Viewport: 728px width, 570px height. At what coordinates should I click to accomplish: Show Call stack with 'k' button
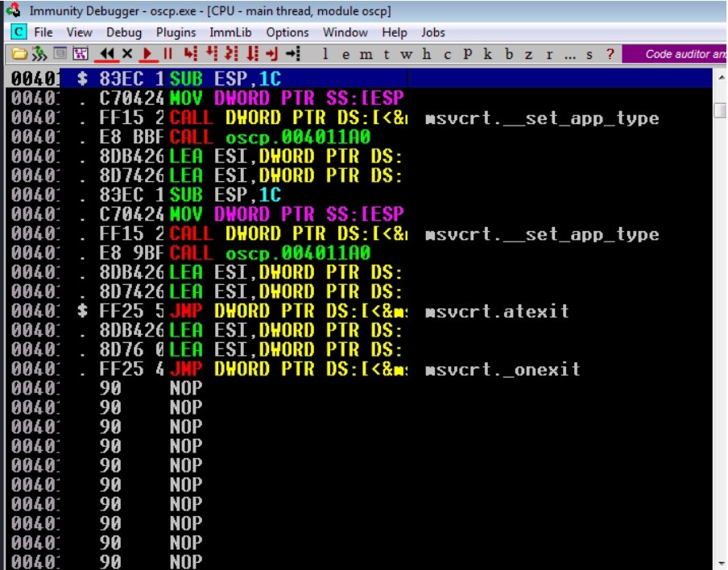point(487,54)
